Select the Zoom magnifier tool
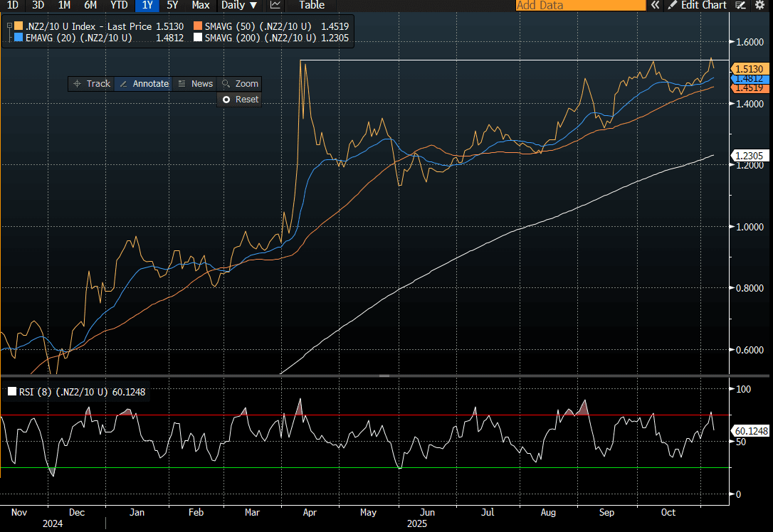Viewport: 773px width, 532px height. (x=240, y=83)
